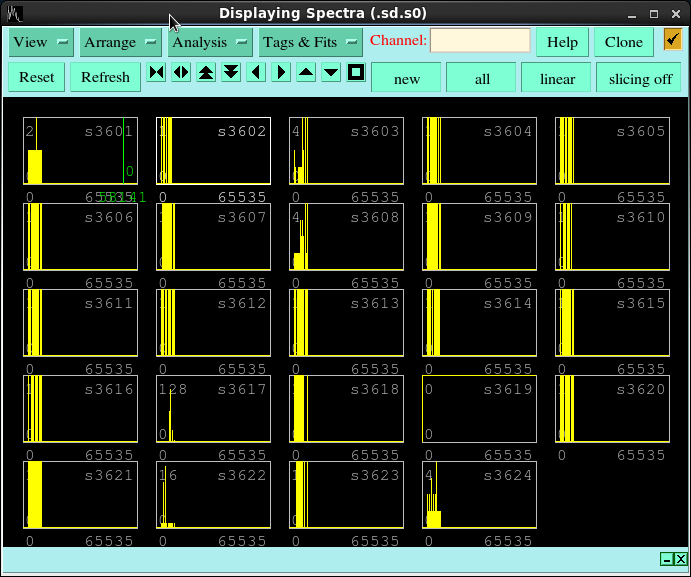Click the green minimize icon in status bar

(667, 559)
